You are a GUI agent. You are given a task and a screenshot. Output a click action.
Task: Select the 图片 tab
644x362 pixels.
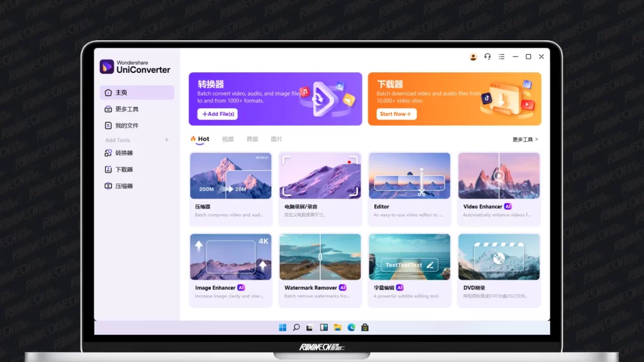coord(277,140)
